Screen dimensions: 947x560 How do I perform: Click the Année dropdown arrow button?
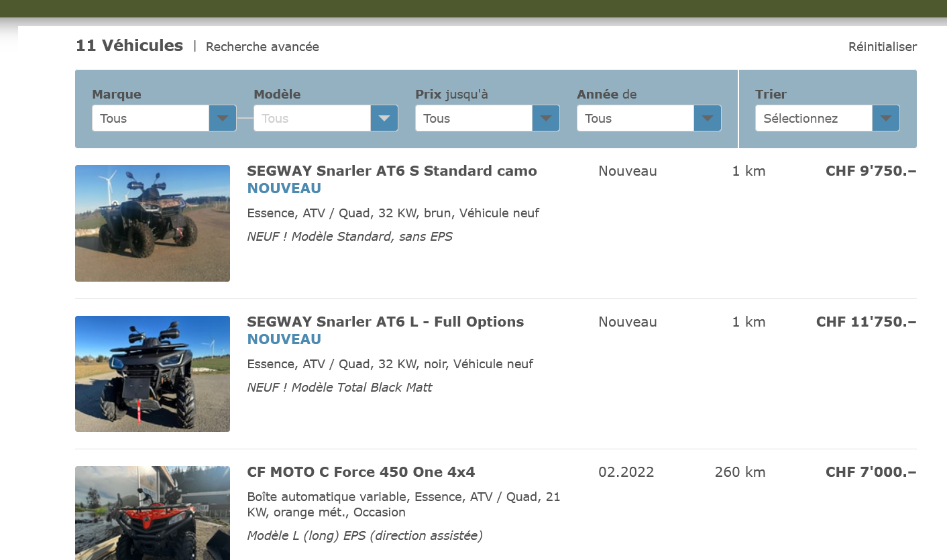(x=708, y=118)
